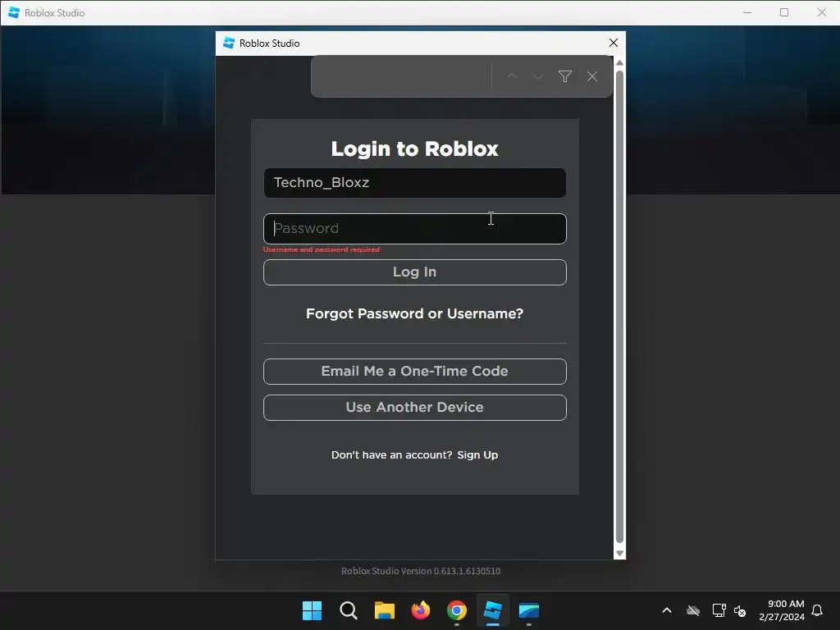The width and height of the screenshot is (840, 630).
Task: Go to next find result arrow
Action: click(x=537, y=76)
